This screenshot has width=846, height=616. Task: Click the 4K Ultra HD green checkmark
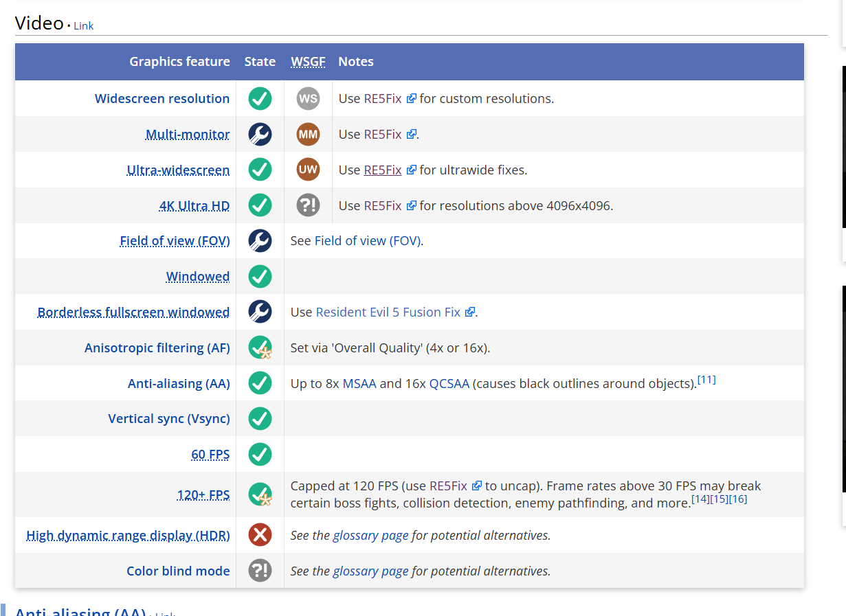260,205
